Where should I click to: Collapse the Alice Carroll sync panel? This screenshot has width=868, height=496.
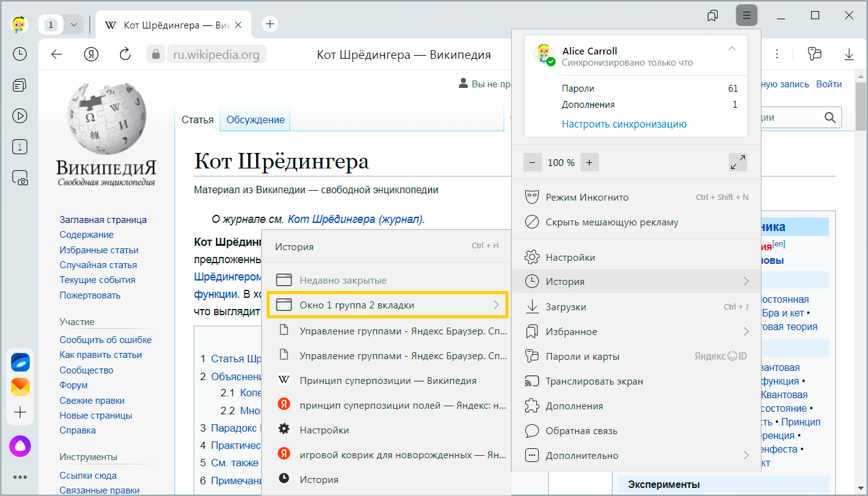732,49
